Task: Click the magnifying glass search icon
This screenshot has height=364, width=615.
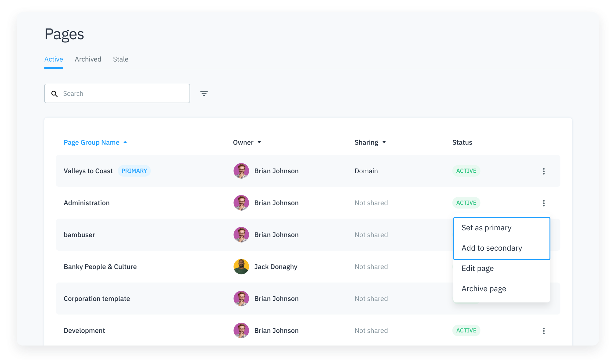Action: coord(55,94)
